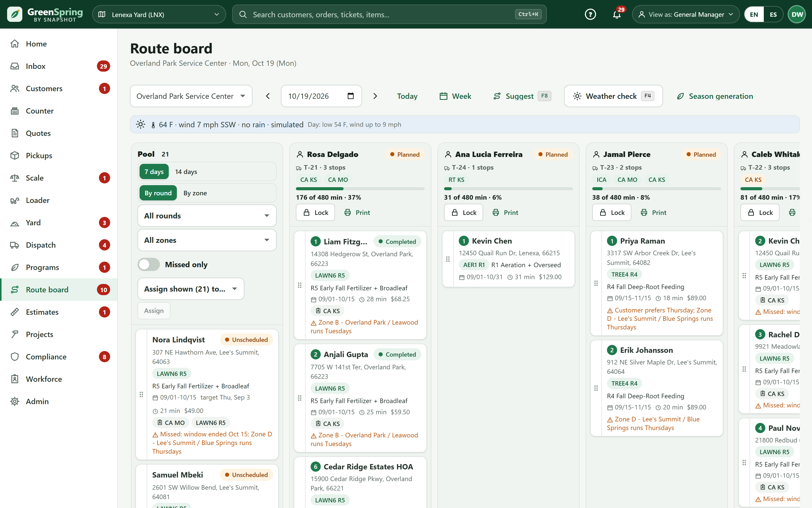Open Overland Park Service Center dropdown
This screenshot has height=508, width=812.
coord(191,96)
